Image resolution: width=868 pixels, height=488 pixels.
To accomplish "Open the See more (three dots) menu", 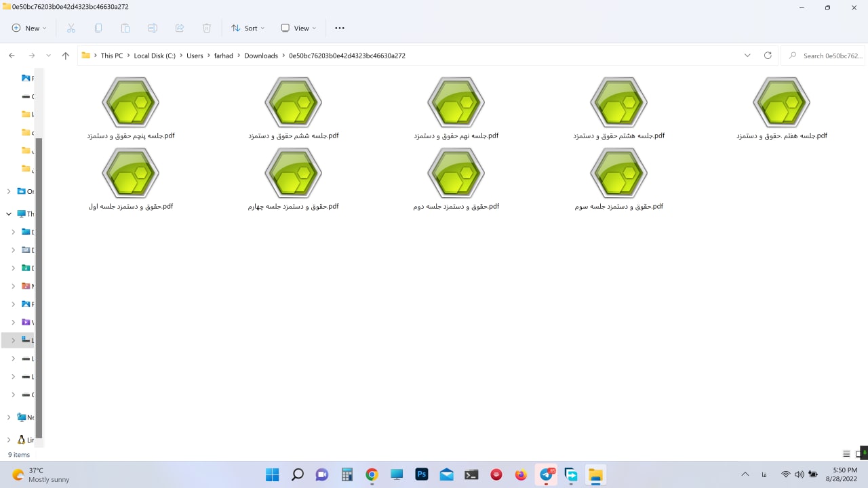I will [x=340, y=28].
